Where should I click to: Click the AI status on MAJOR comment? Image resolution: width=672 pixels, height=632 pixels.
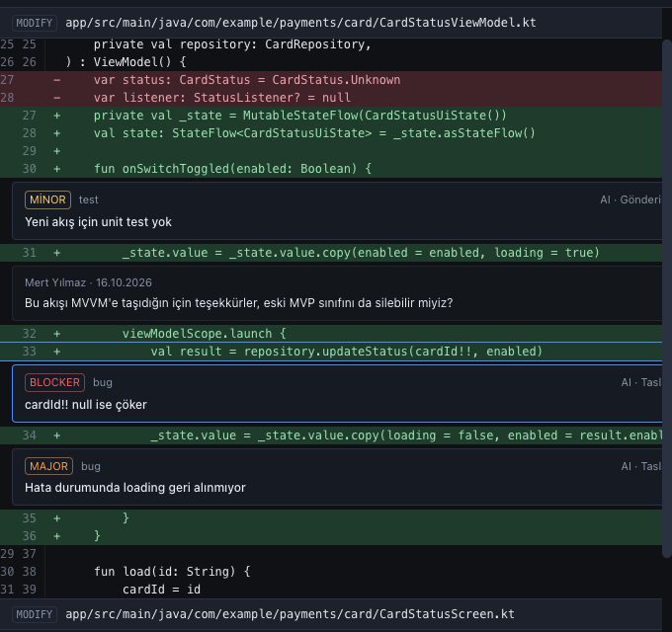pos(641,466)
